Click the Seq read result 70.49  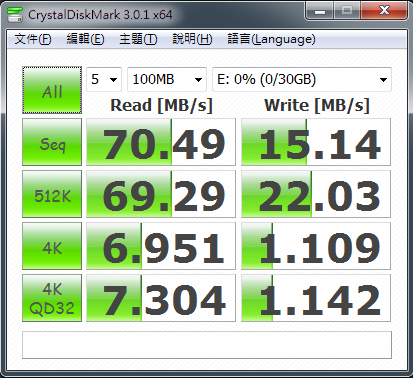pos(161,142)
